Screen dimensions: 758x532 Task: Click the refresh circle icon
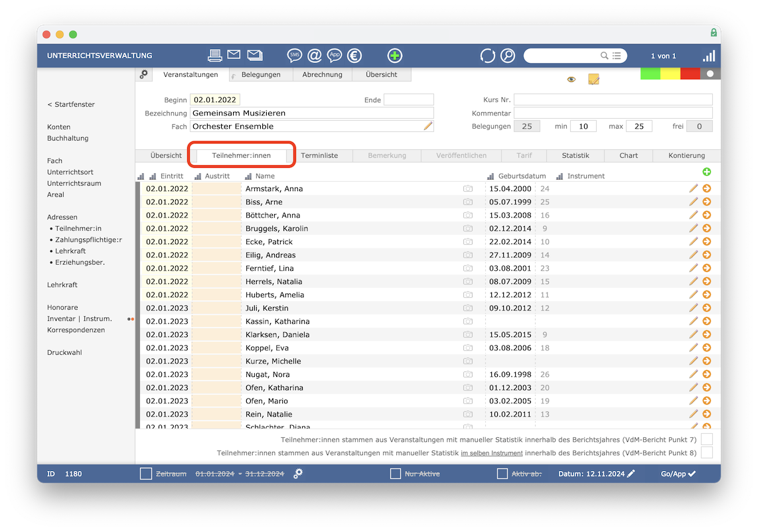pos(487,56)
